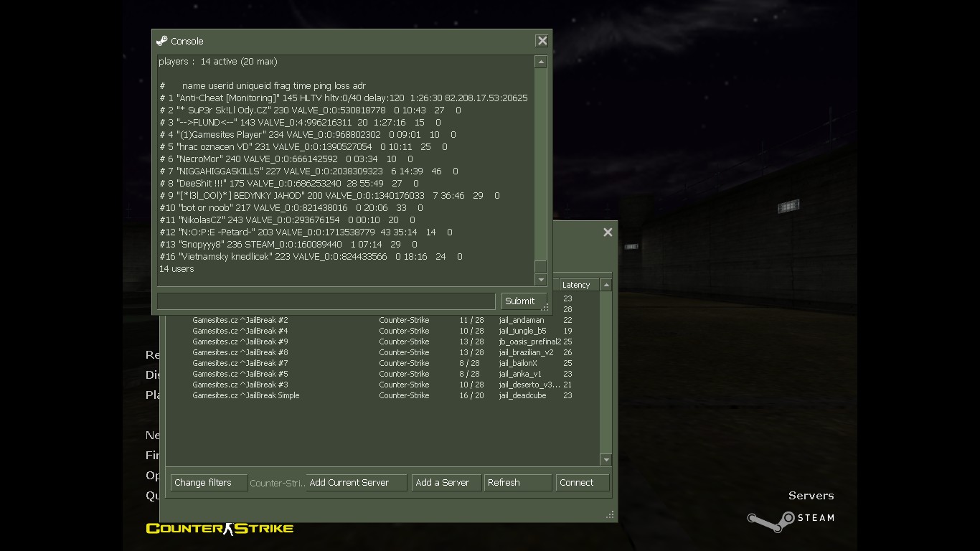Sort servers by Latency column
The height and width of the screenshot is (551, 980).
[579, 285]
